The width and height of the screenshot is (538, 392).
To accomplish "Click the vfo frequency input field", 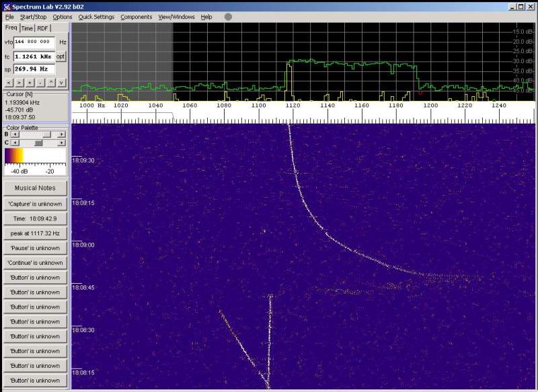I will (34, 42).
